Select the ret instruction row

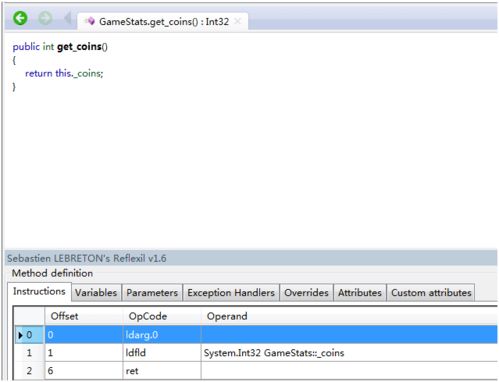(x=256, y=371)
